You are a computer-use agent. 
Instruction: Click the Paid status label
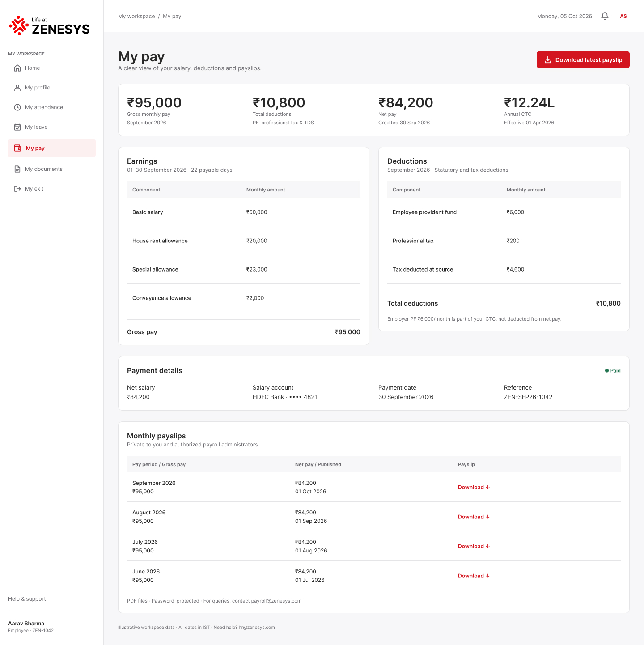615,371
